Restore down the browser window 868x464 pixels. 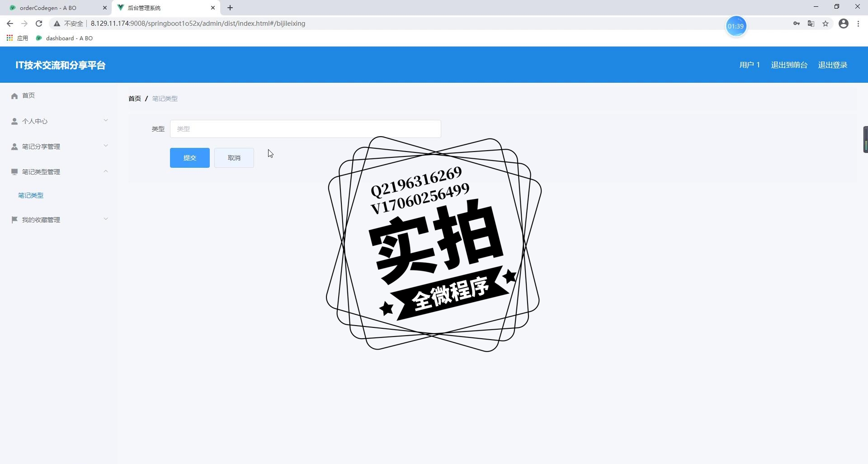tap(837, 6)
